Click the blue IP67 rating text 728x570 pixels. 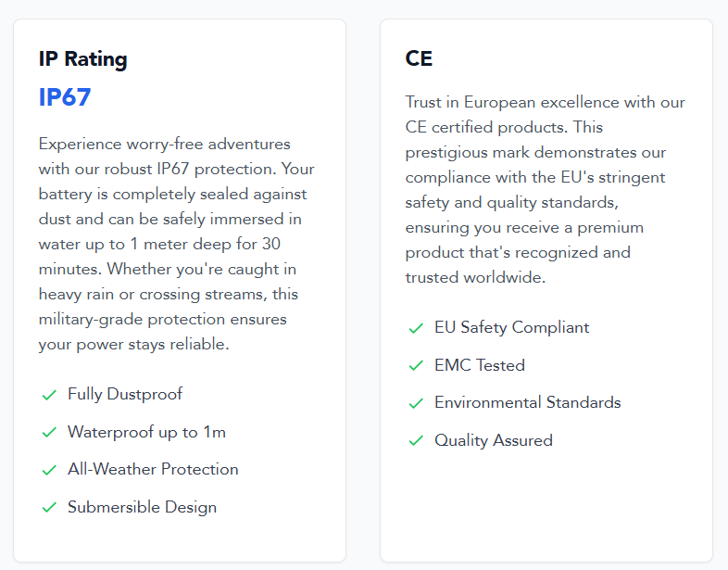(65, 97)
